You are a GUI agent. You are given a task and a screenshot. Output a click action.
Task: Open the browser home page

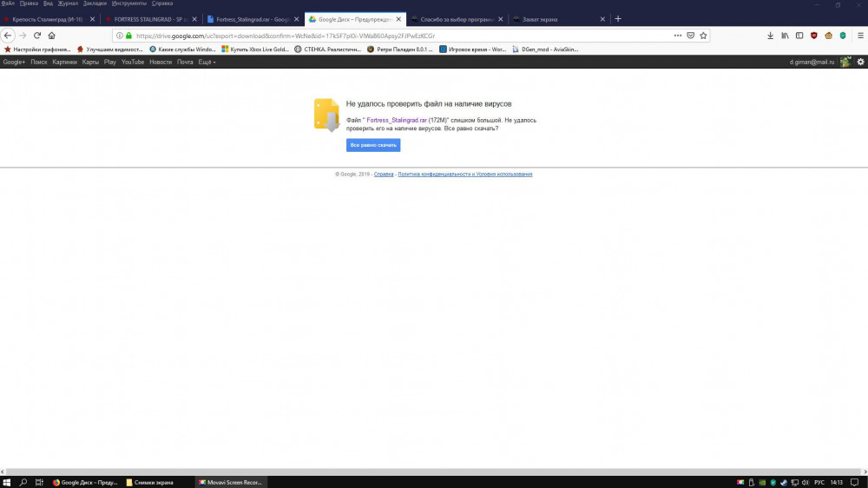[51, 36]
